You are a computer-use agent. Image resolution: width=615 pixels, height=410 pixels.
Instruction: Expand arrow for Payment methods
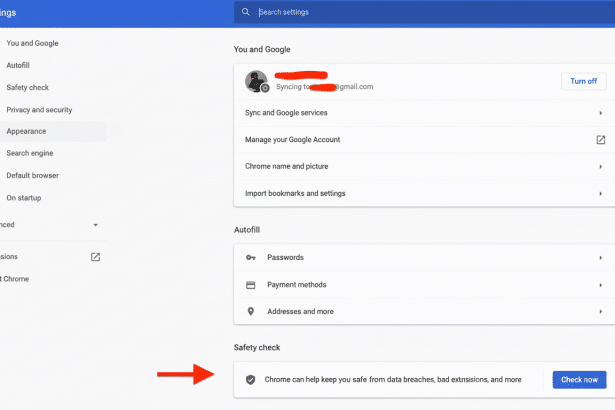[600, 285]
